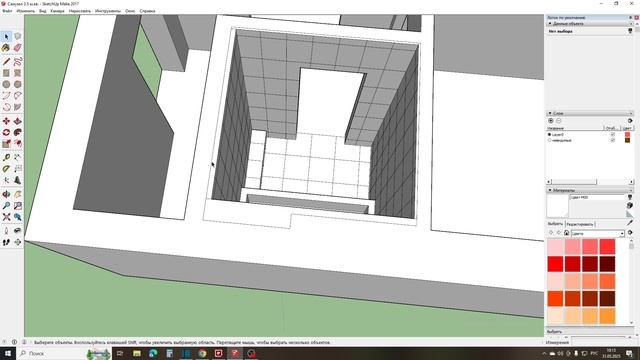Activate the Orbit camera tool
Image resolution: width=640 pixels, height=360 pixels.
pos(6,194)
